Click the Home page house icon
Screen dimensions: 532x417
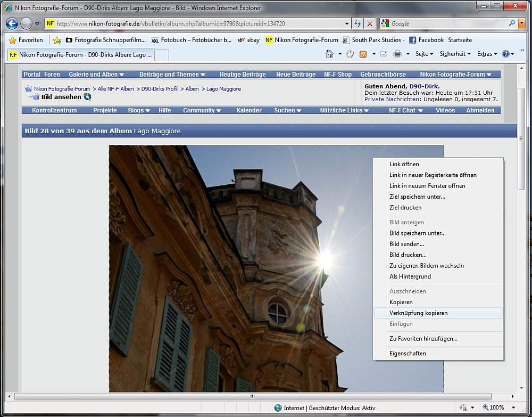(329, 54)
